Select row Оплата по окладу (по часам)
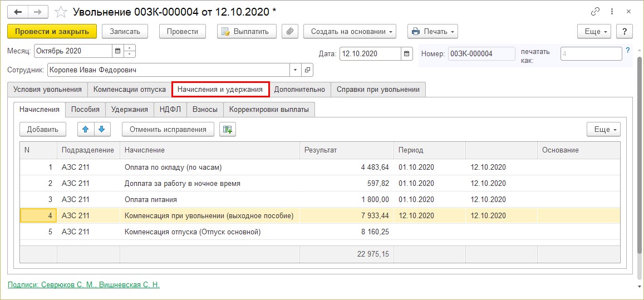 pyautogui.click(x=320, y=168)
